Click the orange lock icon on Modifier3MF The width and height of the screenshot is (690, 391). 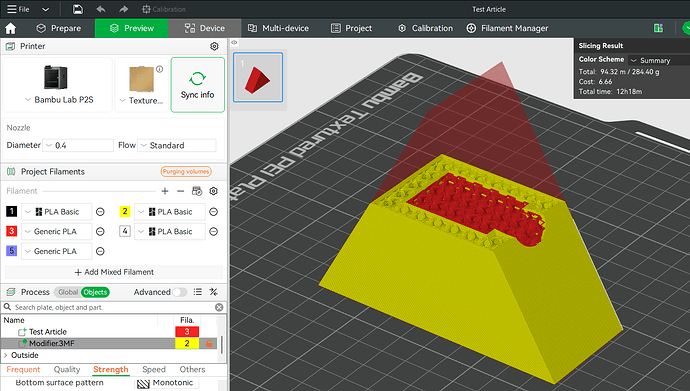[209, 343]
